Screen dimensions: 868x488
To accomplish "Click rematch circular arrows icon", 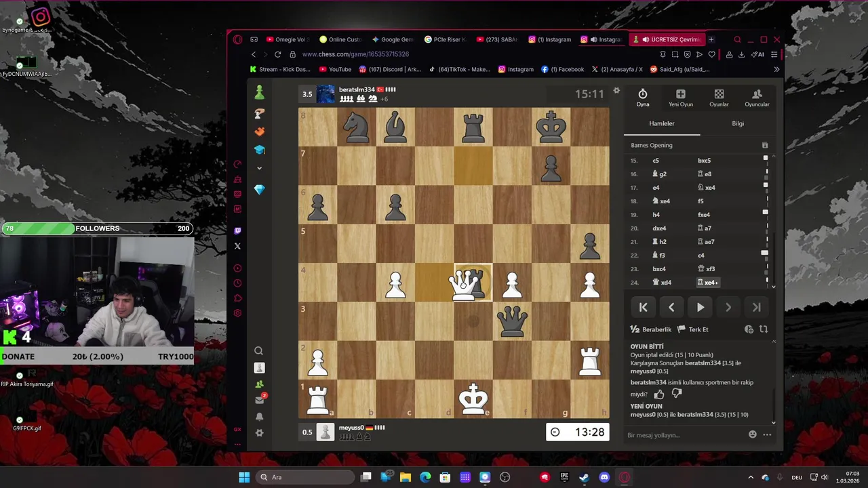I will tap(764, 329).
